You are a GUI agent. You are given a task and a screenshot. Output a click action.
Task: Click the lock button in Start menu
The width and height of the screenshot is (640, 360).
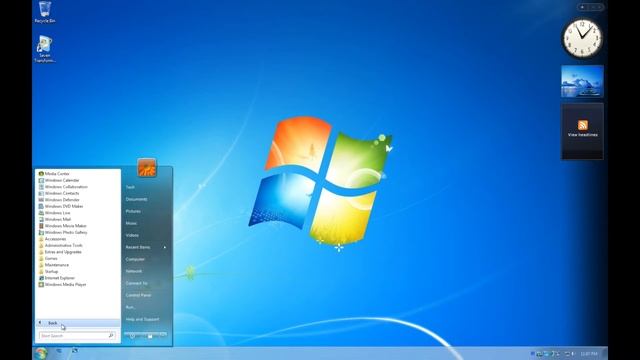[150, 336]
